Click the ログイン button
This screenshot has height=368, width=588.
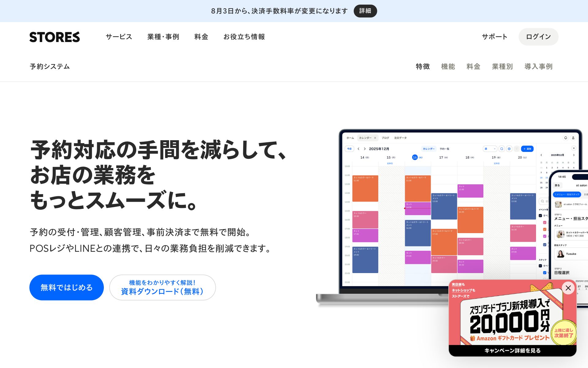click(538, 37)
